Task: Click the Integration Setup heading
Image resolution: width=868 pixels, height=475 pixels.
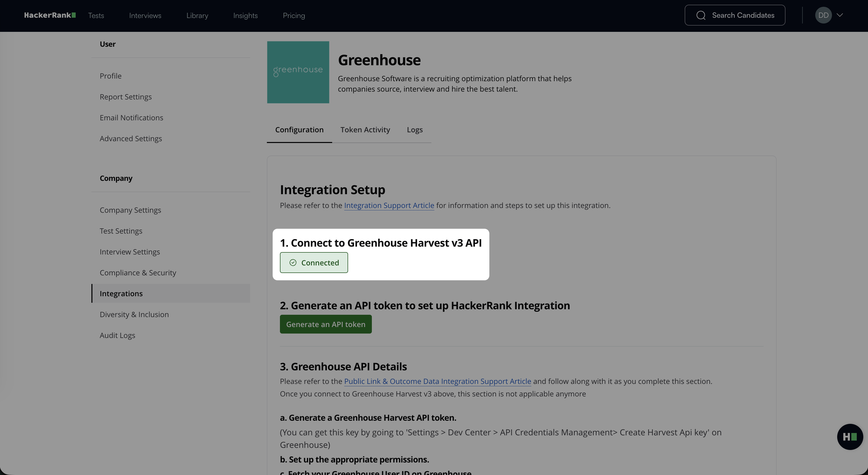Action: pos(332,190)
